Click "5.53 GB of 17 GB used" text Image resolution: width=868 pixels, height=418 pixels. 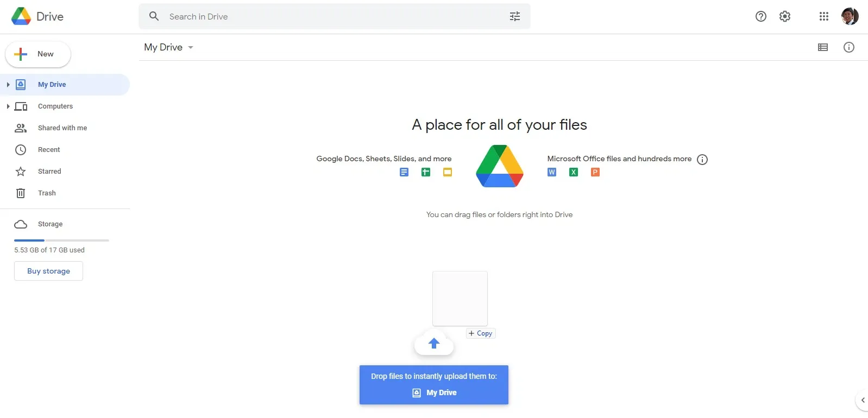point(49,250)
